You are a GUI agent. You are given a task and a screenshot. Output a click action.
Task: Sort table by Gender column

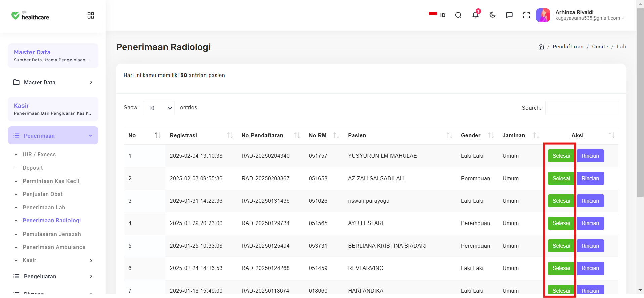(x=477, y=135)
